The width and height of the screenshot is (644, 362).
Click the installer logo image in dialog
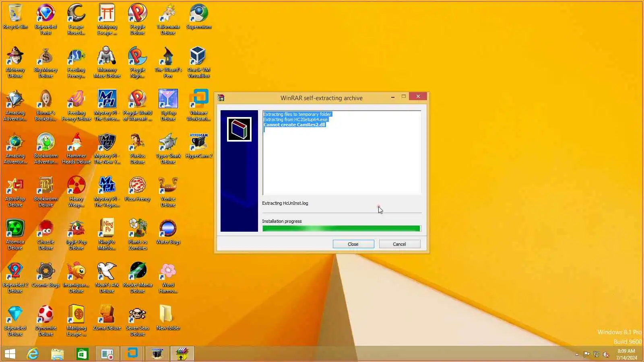click(x=239, y=130)
